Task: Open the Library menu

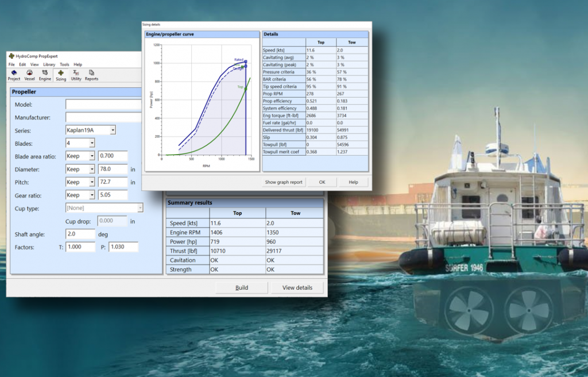Action: (x=49, y=64)
